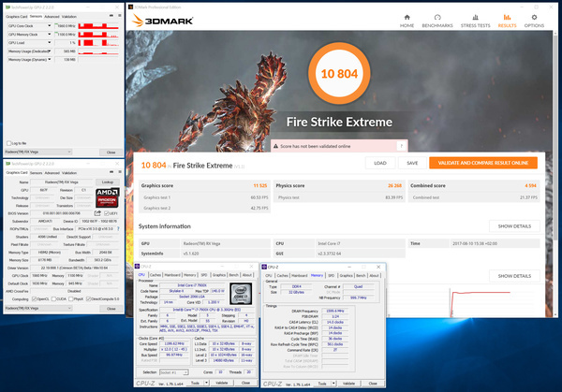Screen dimensions: 562x392
Task: Click Validate button in CPU-Z Memory window
Action: tap(348, 384)
